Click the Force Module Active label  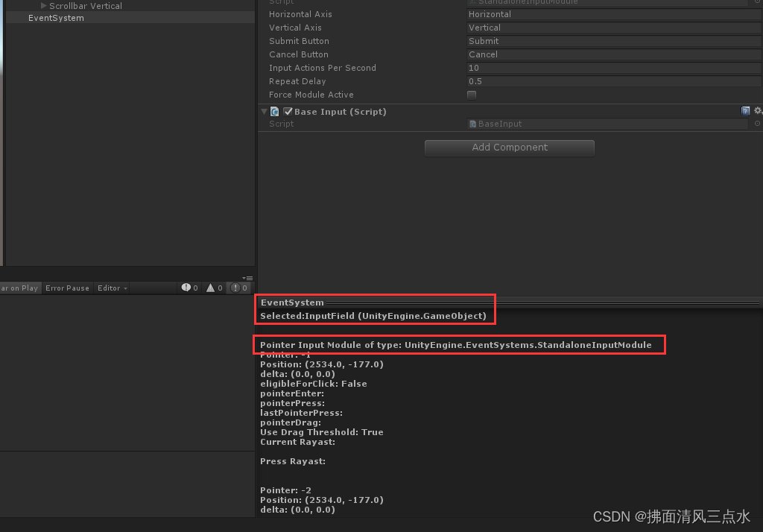pos(311,95)
